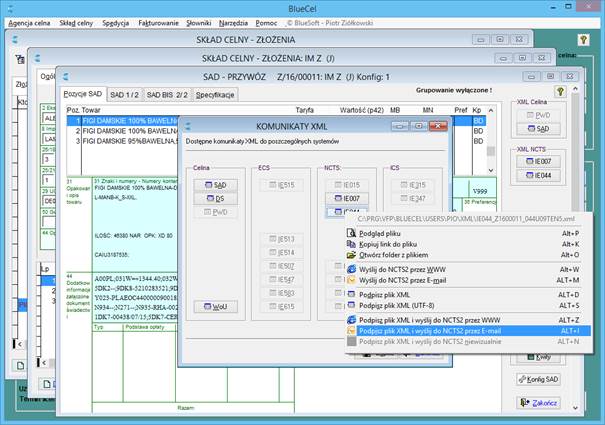The image size is (605, 425).
Task: Minimize the BlueCel main window
Action: click(x=553, y=7)
